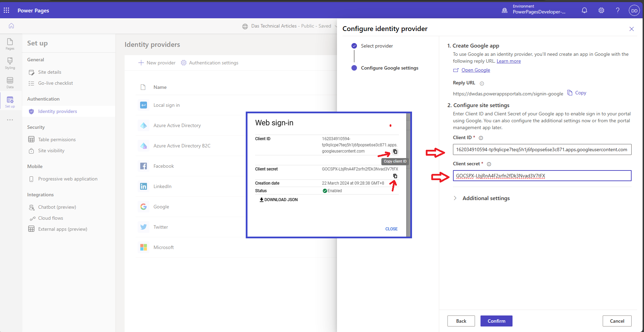Click the Google provider icon in list
The height and width of the screenshot is (332, 644).
(144, 207)
